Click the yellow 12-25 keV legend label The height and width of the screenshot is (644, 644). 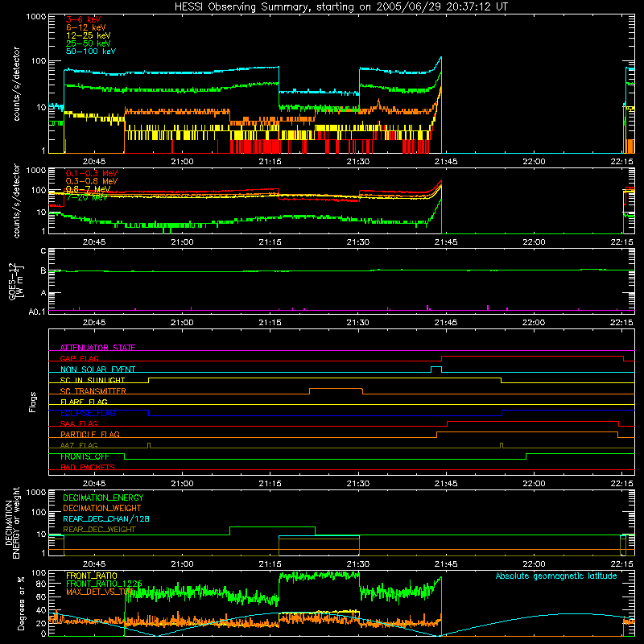89,35
